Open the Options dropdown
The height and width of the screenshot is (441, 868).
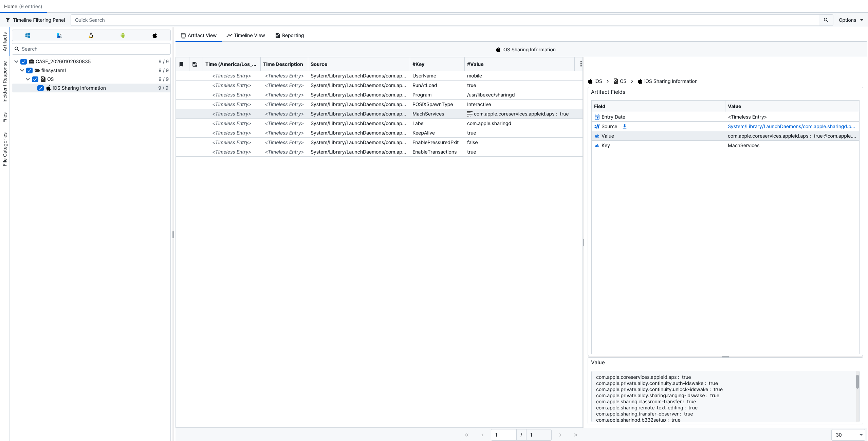click(x=850, y=20)
